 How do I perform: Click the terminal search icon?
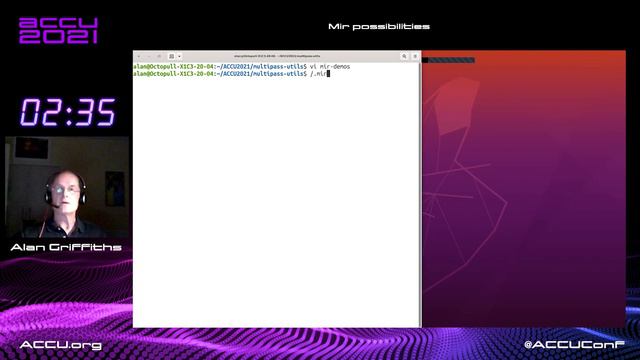pyautogui.click(x=404, y=56)
